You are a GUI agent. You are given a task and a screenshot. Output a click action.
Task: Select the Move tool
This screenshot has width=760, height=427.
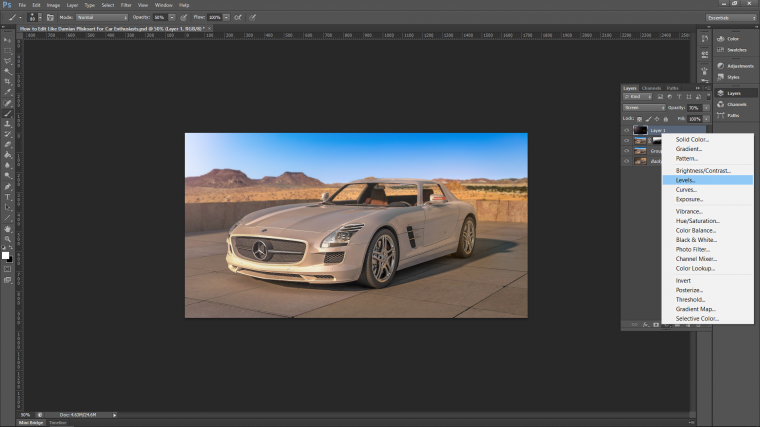pyautogui.click(x=7, y=40)
